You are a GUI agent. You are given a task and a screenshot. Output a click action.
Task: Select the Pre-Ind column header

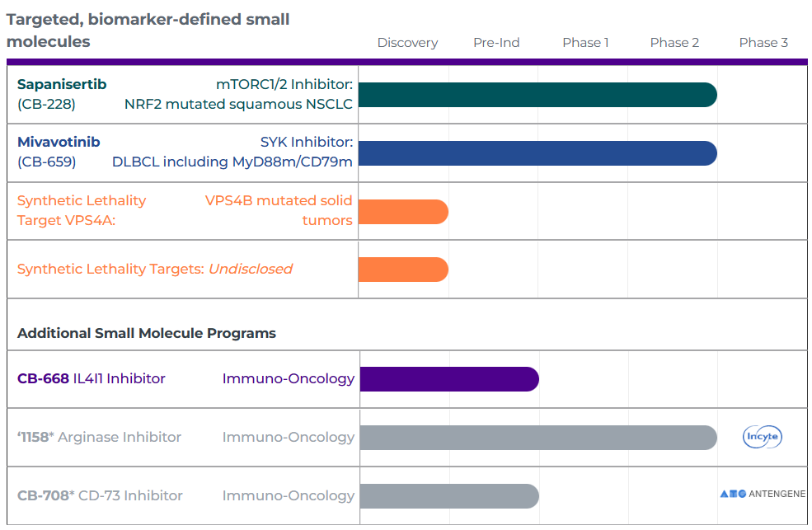496,42
